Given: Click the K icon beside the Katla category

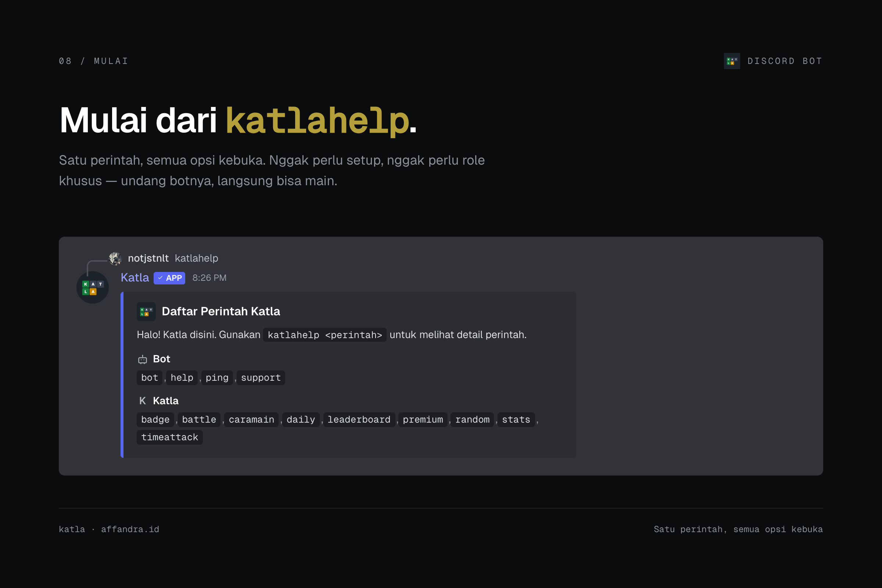Looking at the screenshot, I should coord(143,401).
